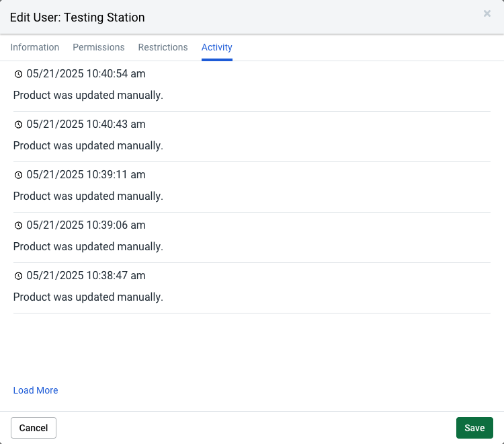Click the clock icon beside 10:39:11 am
The height and width of the screenshot is (444, 504).
(18, 175)
